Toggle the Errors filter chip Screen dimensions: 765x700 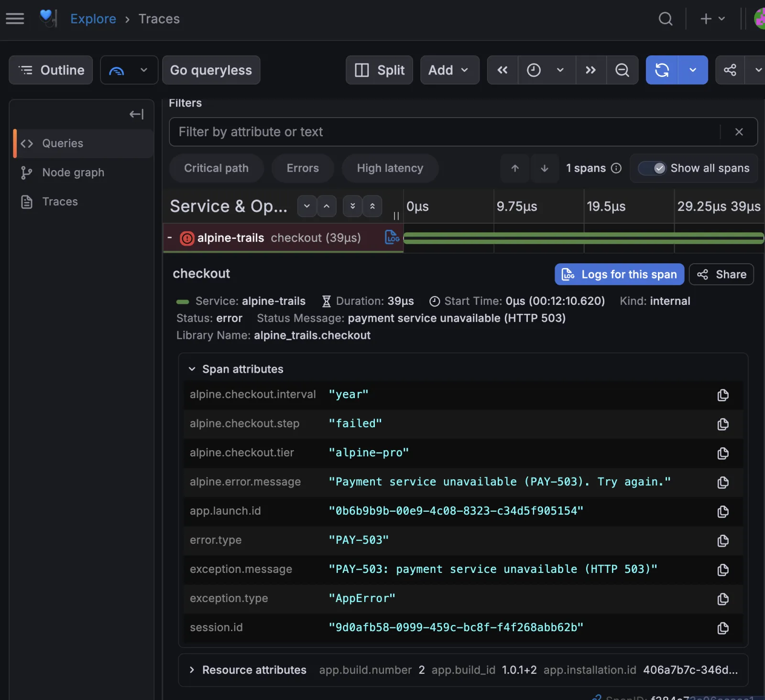(x=303, y=168)
